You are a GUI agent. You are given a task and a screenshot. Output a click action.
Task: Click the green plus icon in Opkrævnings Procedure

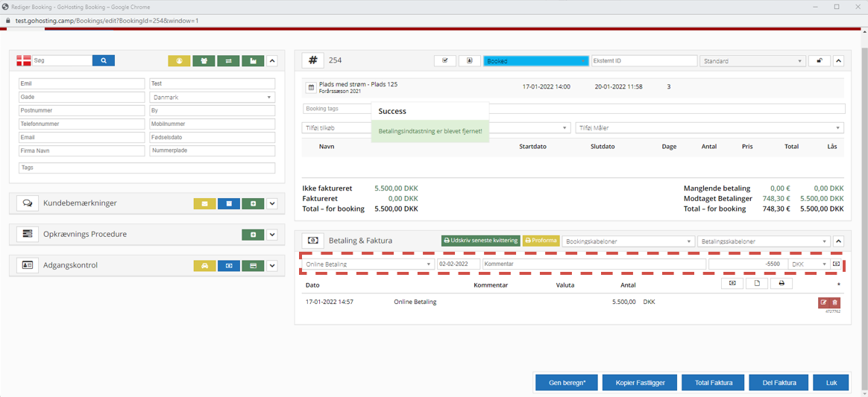click(x=253, y=235)
